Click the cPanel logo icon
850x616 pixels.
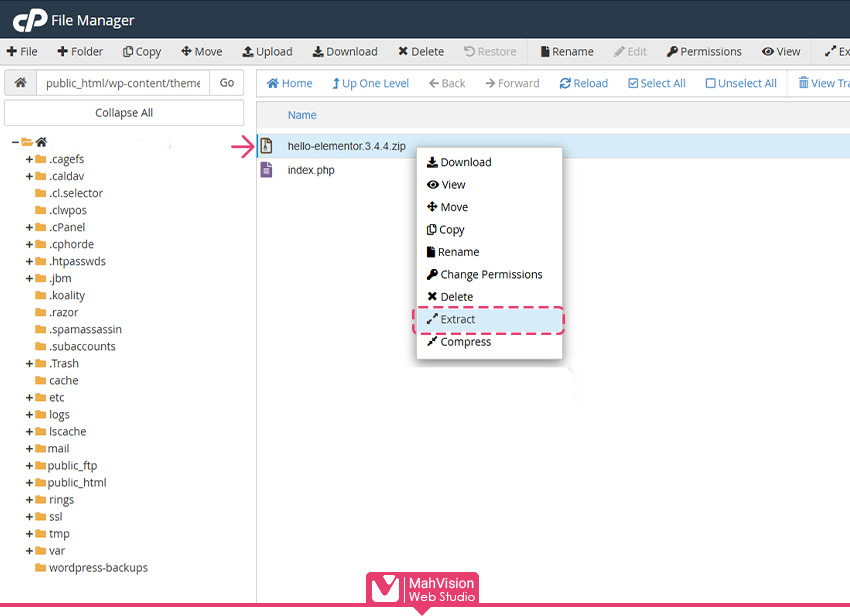point(28,20)
